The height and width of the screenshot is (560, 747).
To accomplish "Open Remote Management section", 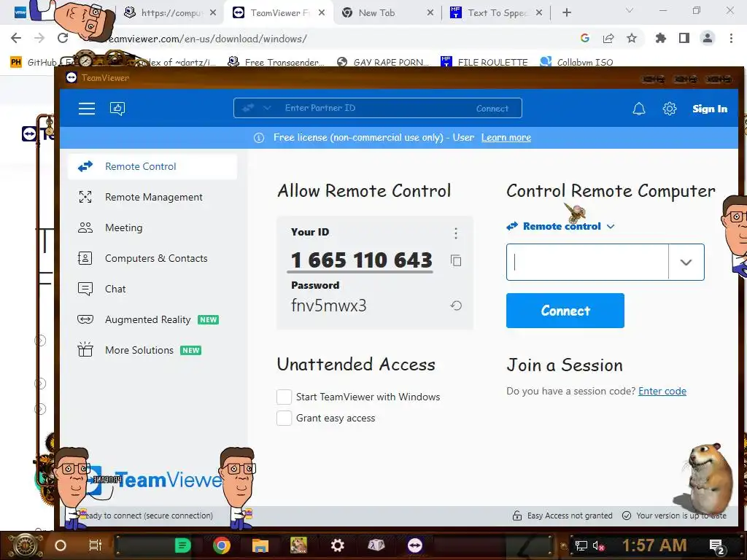I will [x=152, y=197].
